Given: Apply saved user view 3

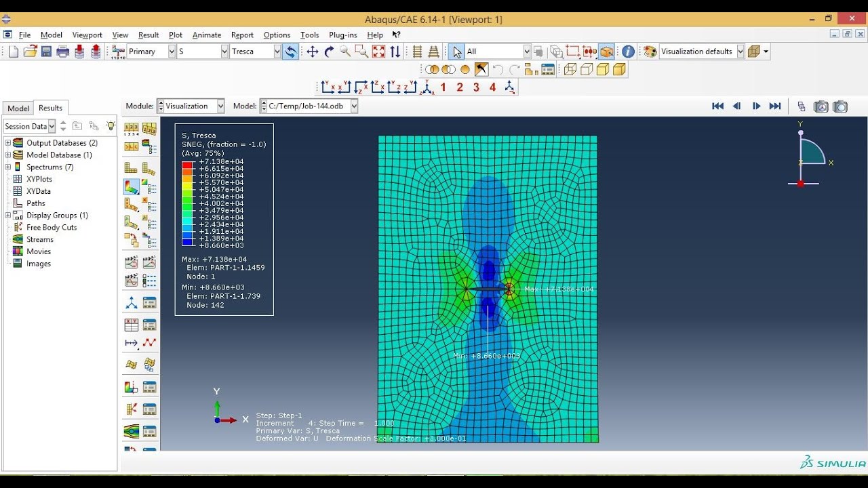Looking at the screenshot, I should click(x=476, y=87).
